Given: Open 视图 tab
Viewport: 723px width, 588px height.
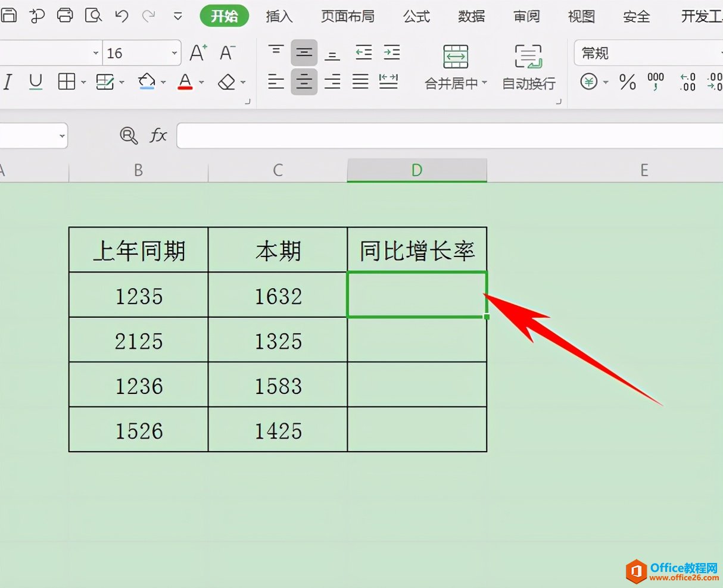Looking at the screenshot, I should click(x=581, y=16).
